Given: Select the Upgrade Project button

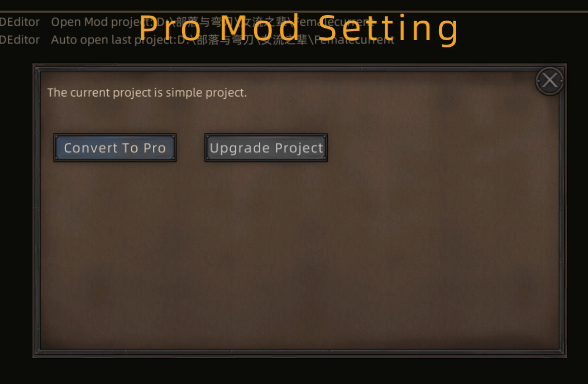Looking at the screenshot, I should (x=266, y=148).
